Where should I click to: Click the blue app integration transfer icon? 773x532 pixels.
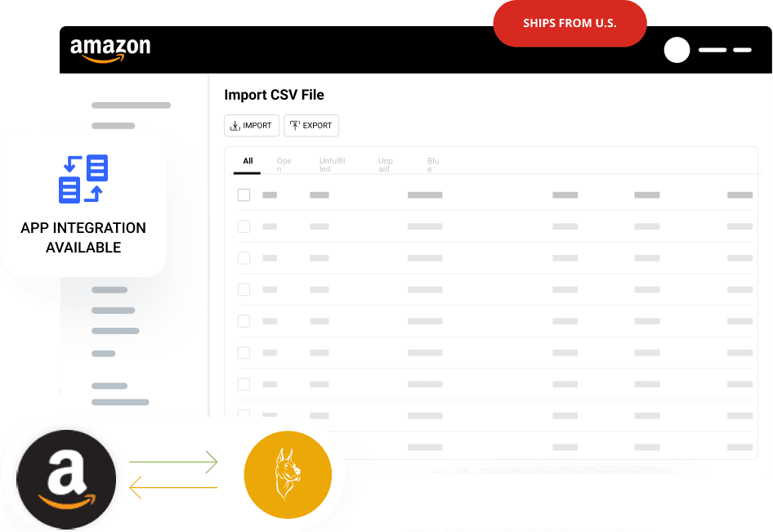click(x=83, y=178)
